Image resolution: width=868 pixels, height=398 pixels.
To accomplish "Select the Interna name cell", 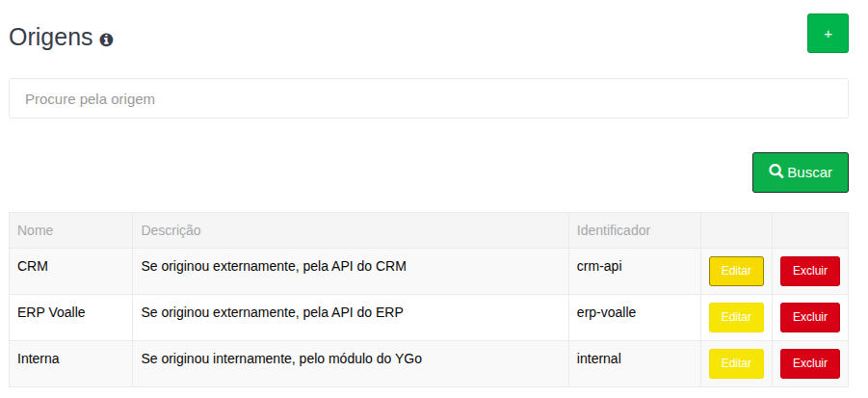I will (39, 358).
